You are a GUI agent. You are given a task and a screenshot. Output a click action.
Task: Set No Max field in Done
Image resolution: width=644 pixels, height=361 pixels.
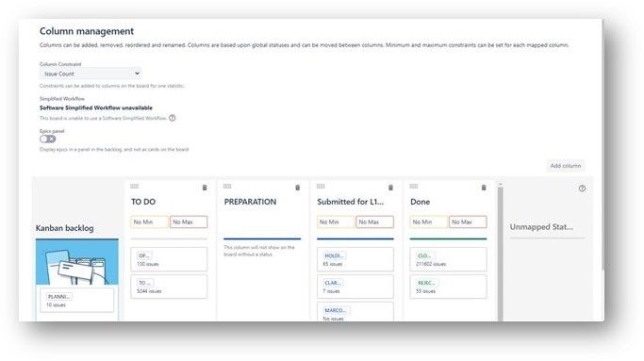point(468,222)
